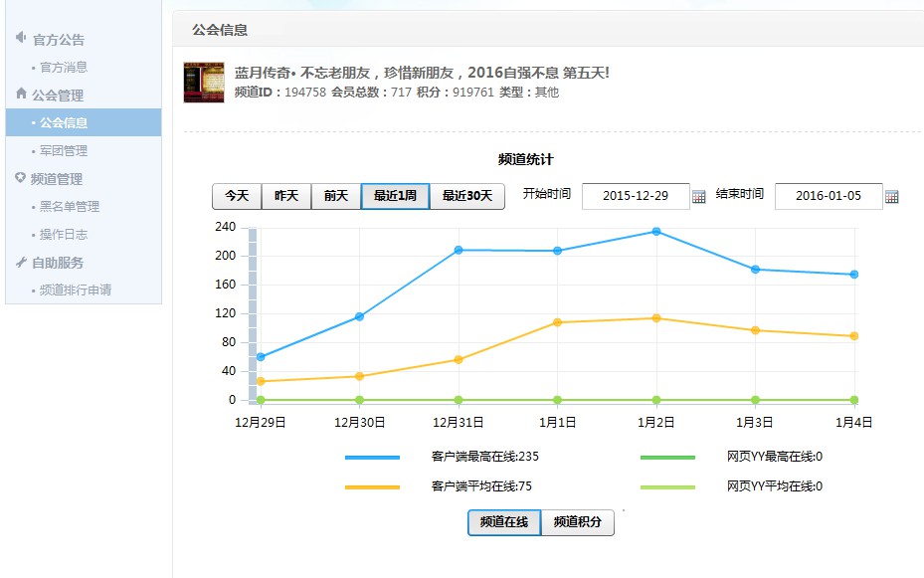Screen dimensions: 924x578
Task: Show 昨天 statistics
Action: [286, 196]
